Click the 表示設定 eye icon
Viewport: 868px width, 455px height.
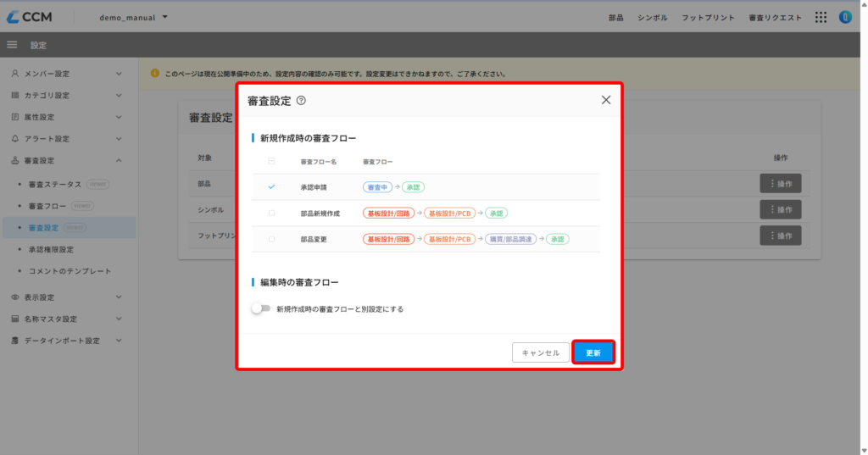15,297
